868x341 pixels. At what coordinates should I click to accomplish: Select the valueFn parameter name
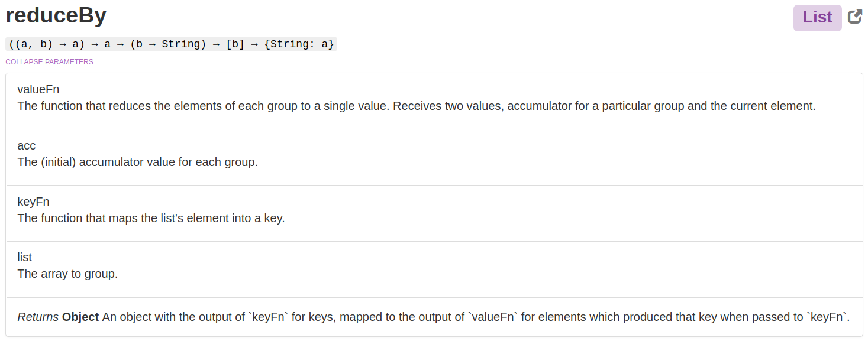tap(38, 89)
